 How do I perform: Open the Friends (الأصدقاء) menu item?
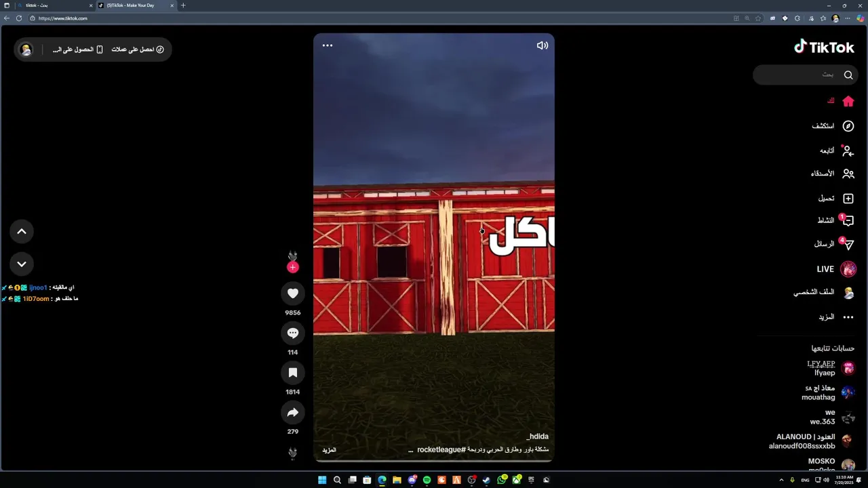tap(832, 174)
